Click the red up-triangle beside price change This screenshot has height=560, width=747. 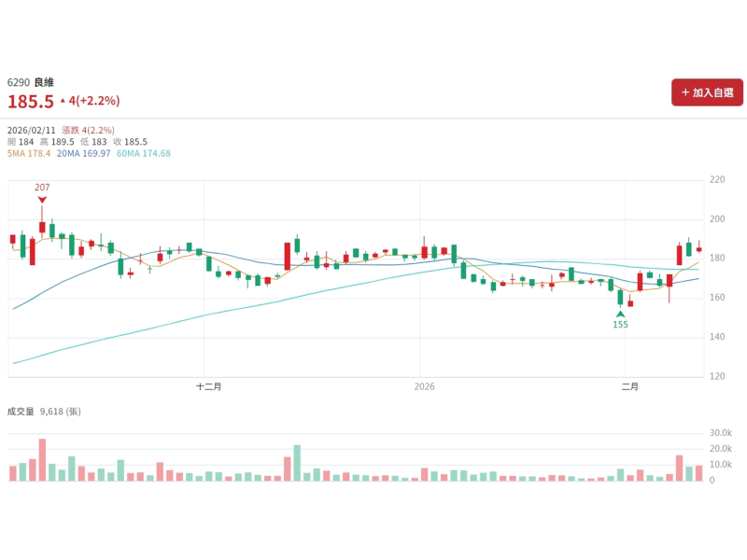[x=63, y=101]
